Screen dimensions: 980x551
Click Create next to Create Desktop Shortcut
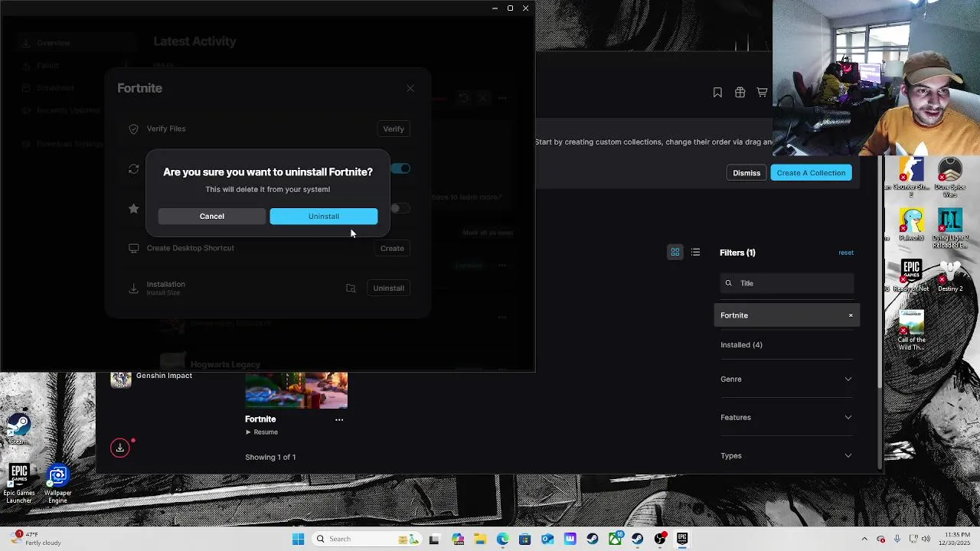click(x=392, y=248)
